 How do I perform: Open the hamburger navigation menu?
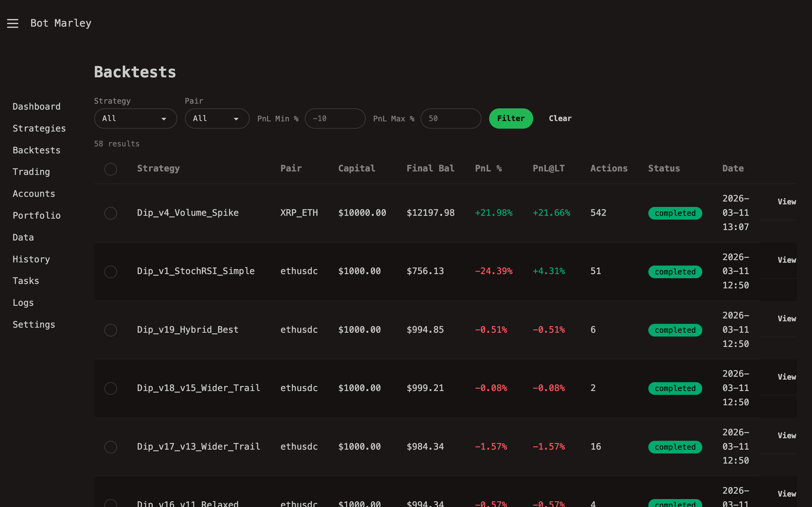pos(13,23)
